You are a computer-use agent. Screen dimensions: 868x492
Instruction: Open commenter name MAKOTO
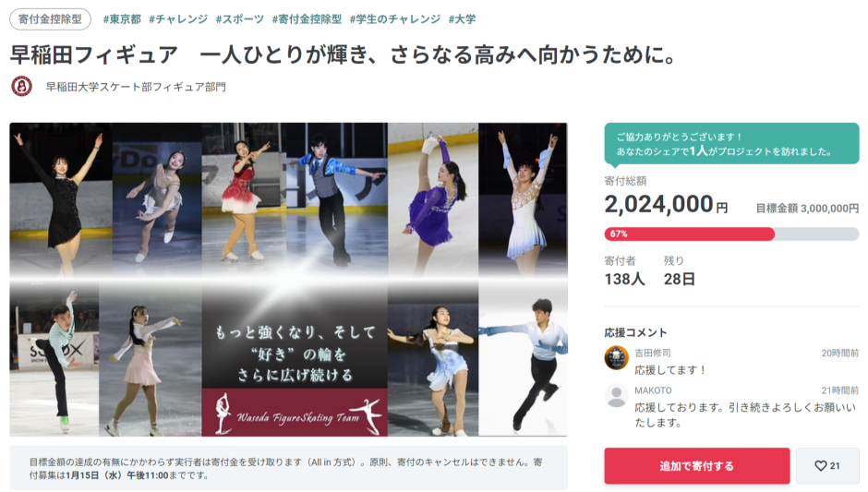pos(653,390)
